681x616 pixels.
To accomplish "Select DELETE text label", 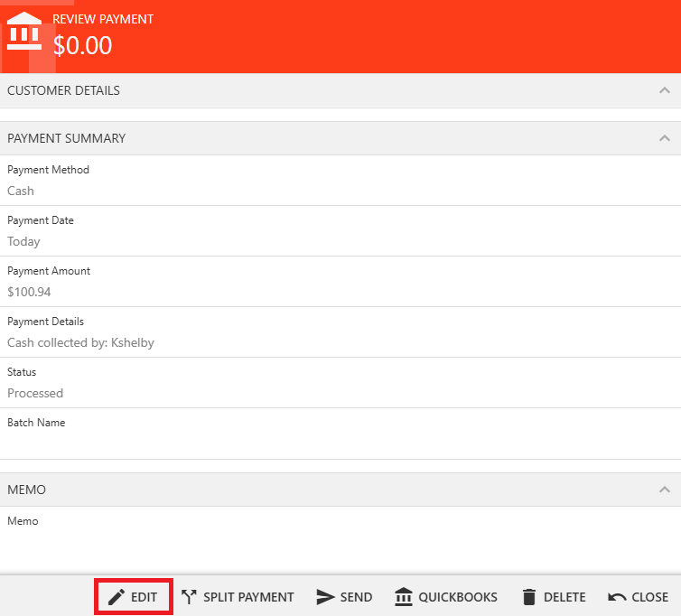I will tap(564, 597).
